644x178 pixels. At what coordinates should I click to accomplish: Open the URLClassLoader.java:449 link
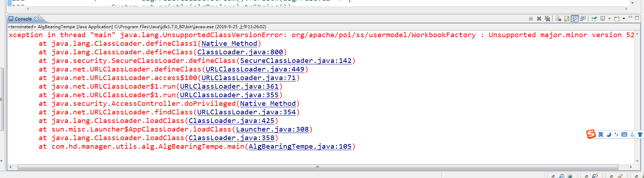coord(255,69)
